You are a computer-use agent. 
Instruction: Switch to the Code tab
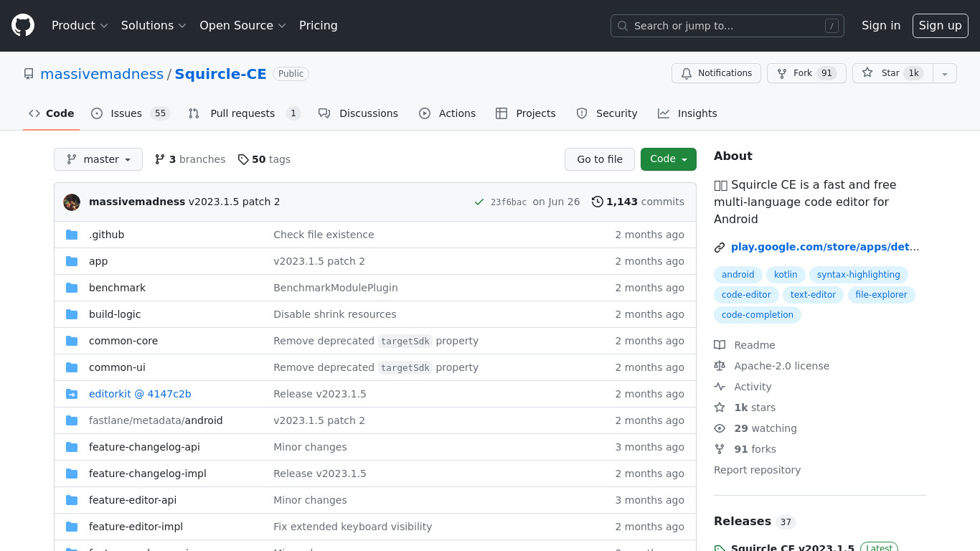[x=52, y=113]
